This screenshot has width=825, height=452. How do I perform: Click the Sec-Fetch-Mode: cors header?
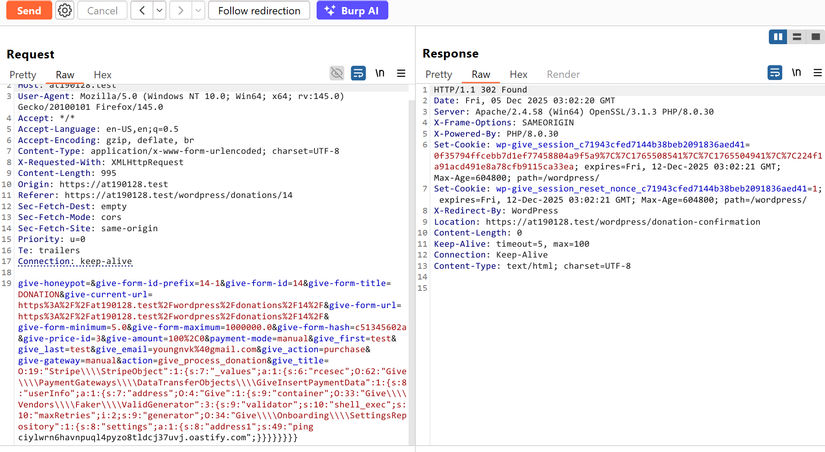coord(69,217)
